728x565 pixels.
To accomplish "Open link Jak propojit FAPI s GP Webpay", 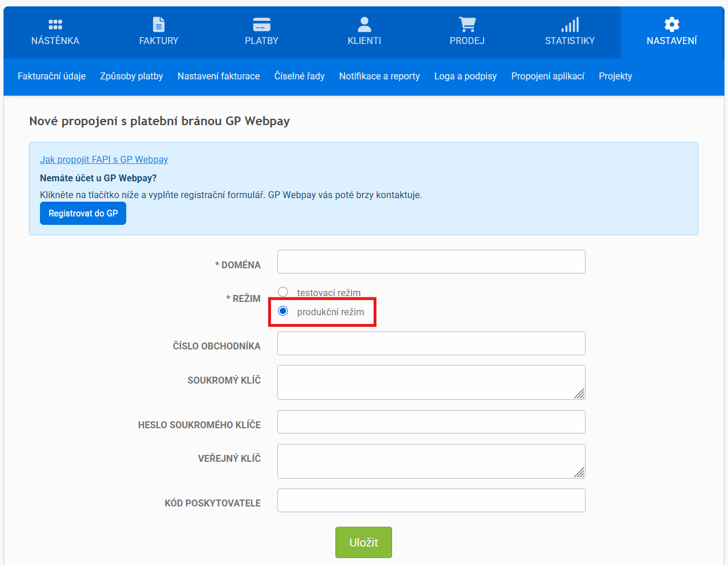I will [x=104, y=159].
